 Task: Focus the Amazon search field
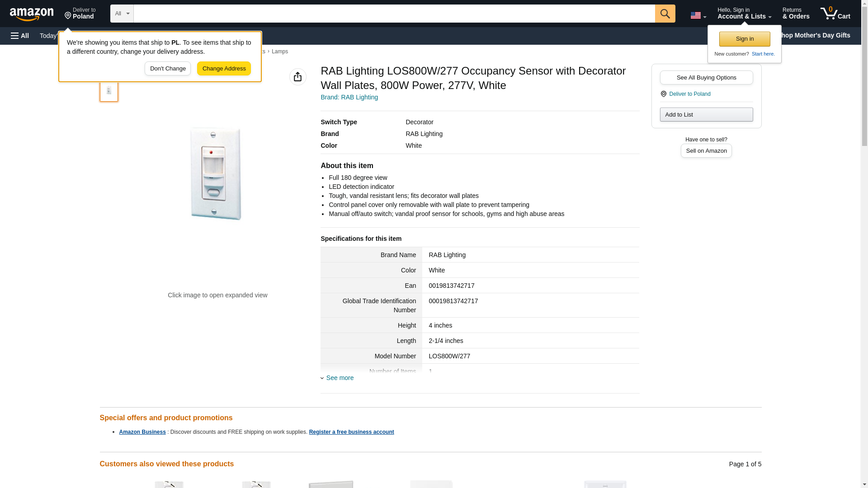pyautogui.click(x=393, y=14)
